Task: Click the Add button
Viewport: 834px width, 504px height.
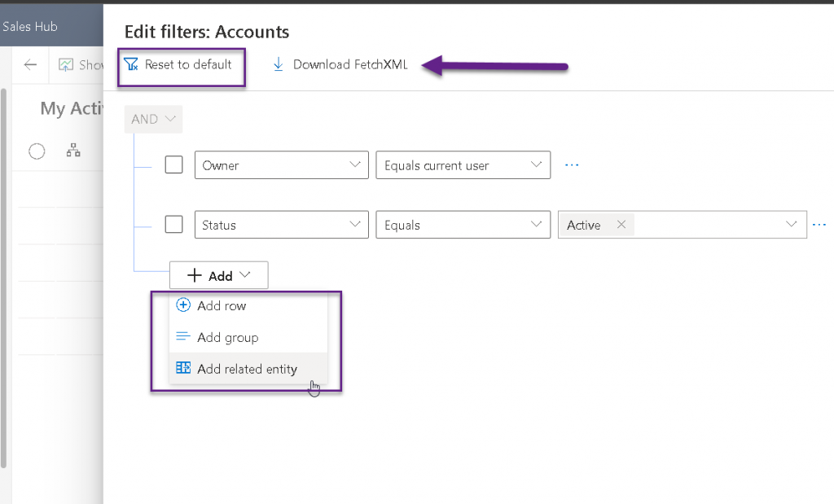Action: [x=218, y=276]
